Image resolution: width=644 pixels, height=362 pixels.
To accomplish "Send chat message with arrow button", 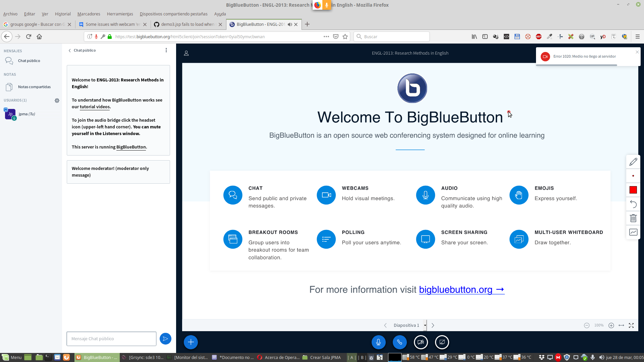I will click(x=165, y=339).
